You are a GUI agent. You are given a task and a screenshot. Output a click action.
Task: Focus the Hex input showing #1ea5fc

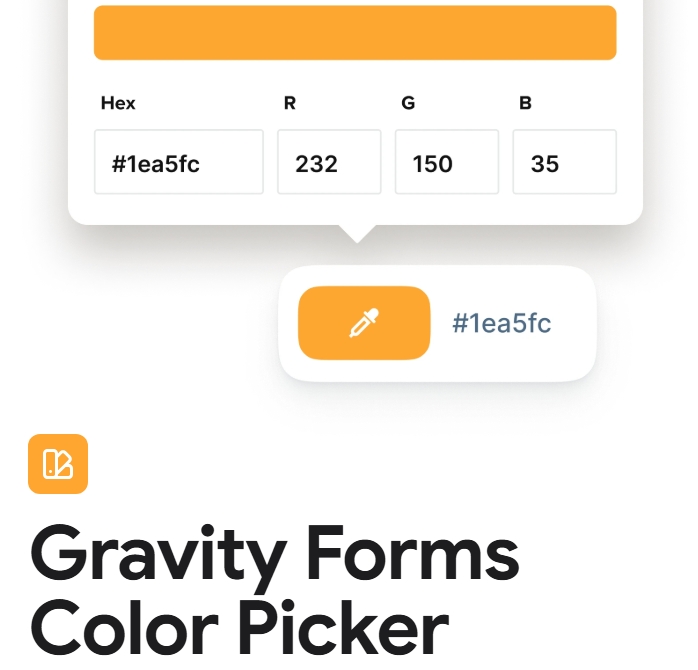coord(179,162)
